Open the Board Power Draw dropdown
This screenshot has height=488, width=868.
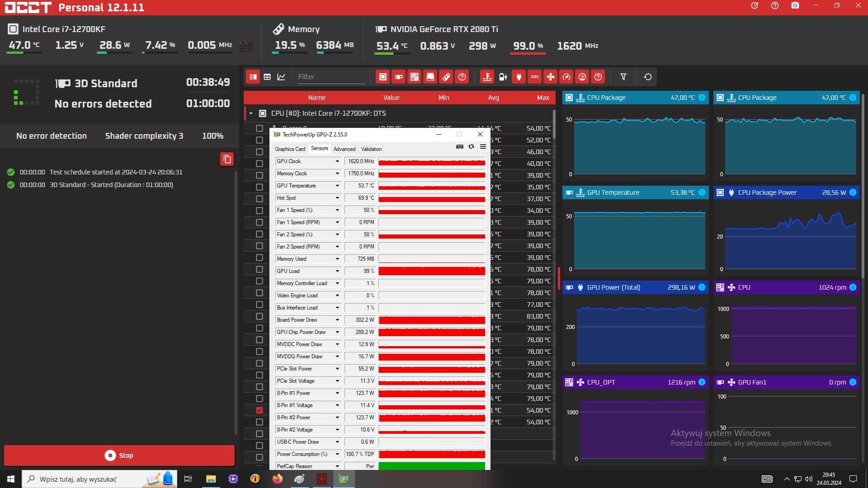click(x=337, y=320)
